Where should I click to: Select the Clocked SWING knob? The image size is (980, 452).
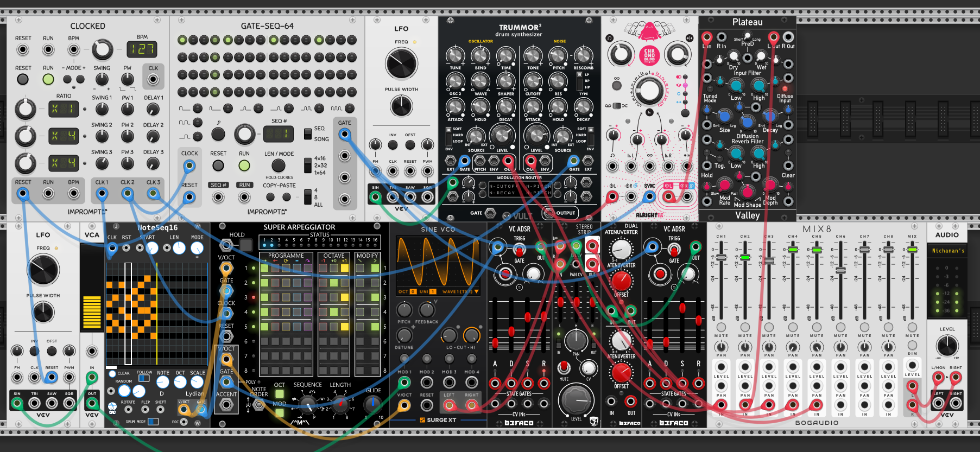point(102,80)
